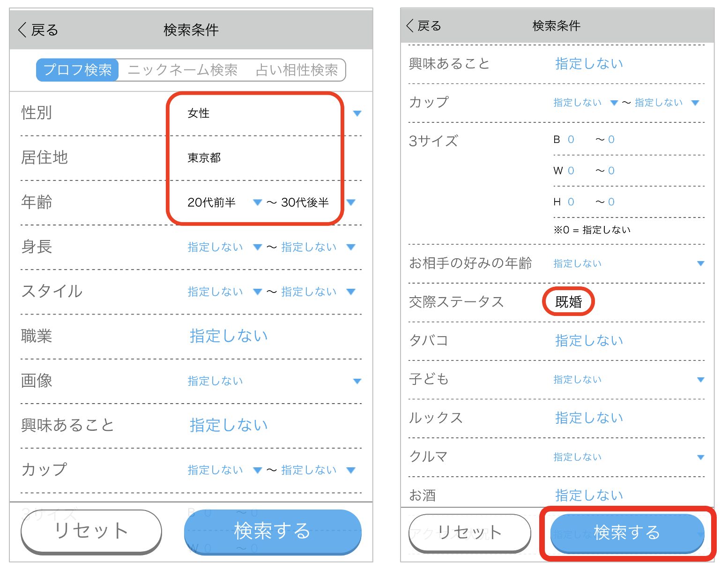
Task: Tap the B minimum value field in 3サイズ
Action: pos(571,140)
